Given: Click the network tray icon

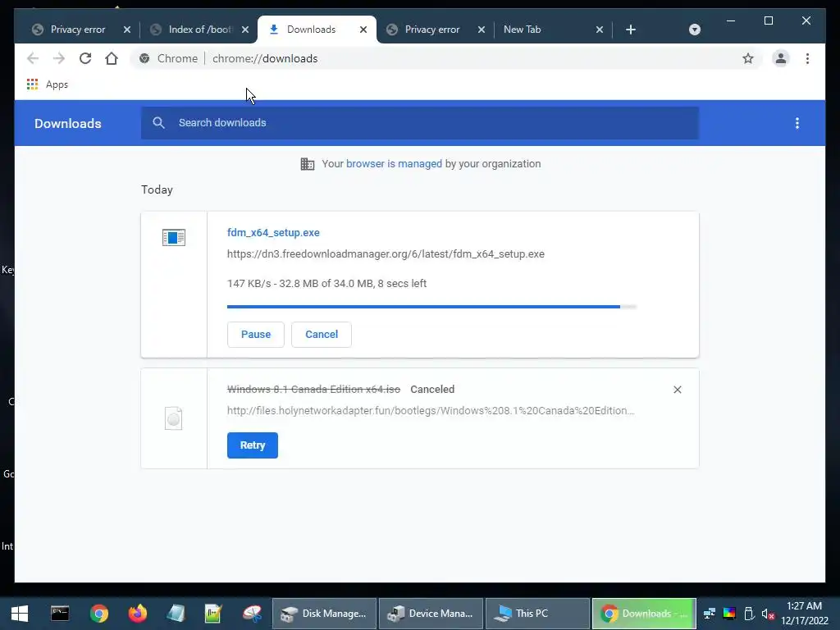Looking at the screenshot, I should click(x=710, y=614).
